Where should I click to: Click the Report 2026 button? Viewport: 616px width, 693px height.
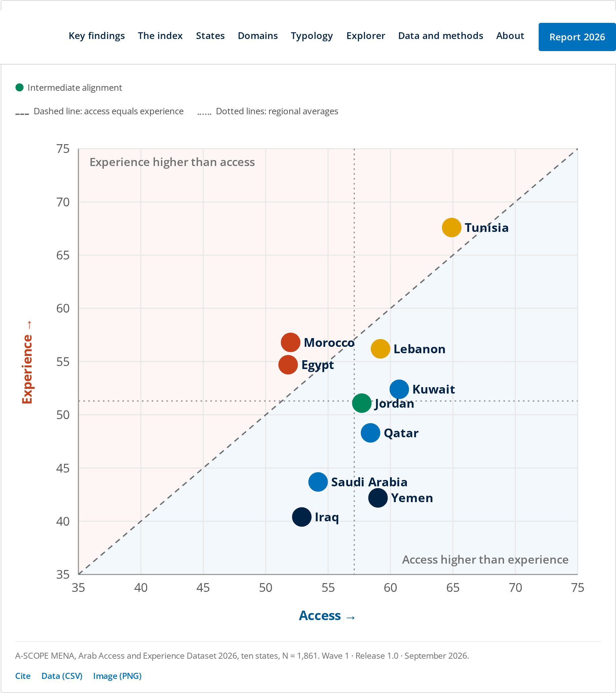[x=577, y=37]
